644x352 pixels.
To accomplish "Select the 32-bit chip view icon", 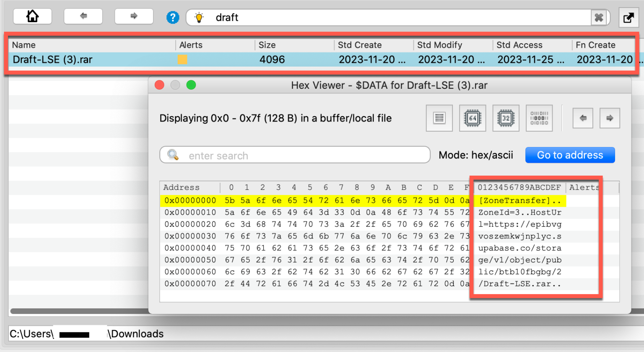I will coord(506,118).
